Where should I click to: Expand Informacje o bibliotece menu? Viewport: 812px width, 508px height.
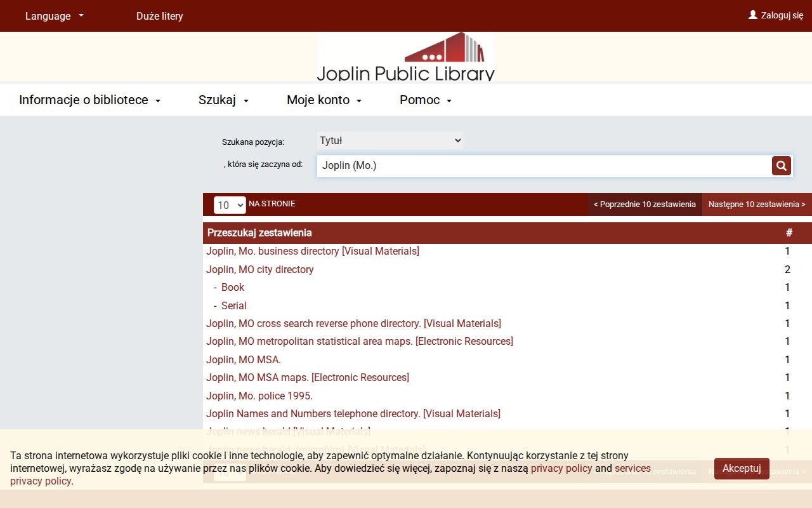point(90,100)
